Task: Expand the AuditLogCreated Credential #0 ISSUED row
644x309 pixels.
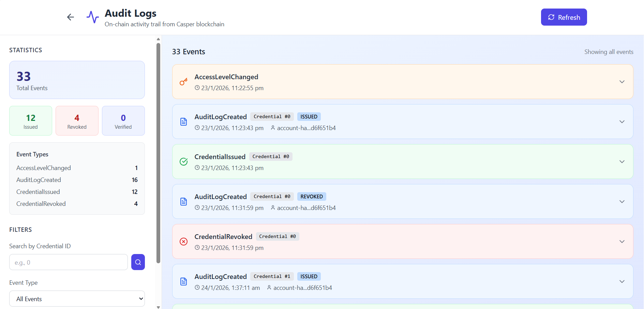Action: click(622, 122)
